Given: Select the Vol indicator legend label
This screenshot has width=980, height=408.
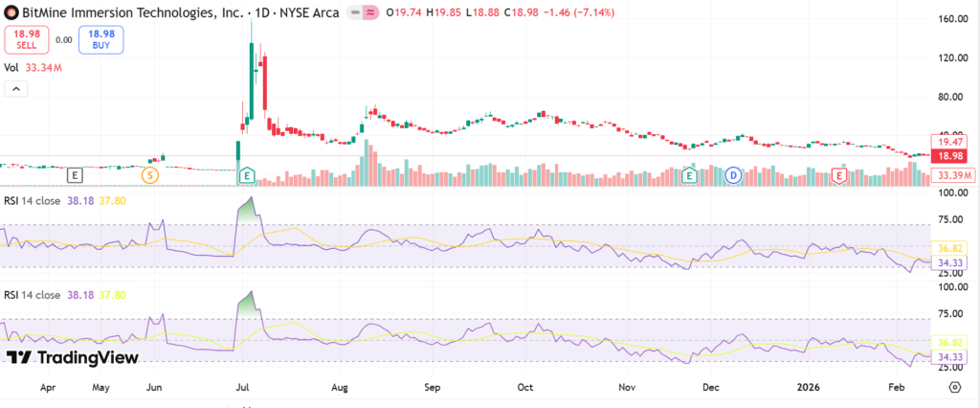Looking at the screenshot, I should (12, 68).
